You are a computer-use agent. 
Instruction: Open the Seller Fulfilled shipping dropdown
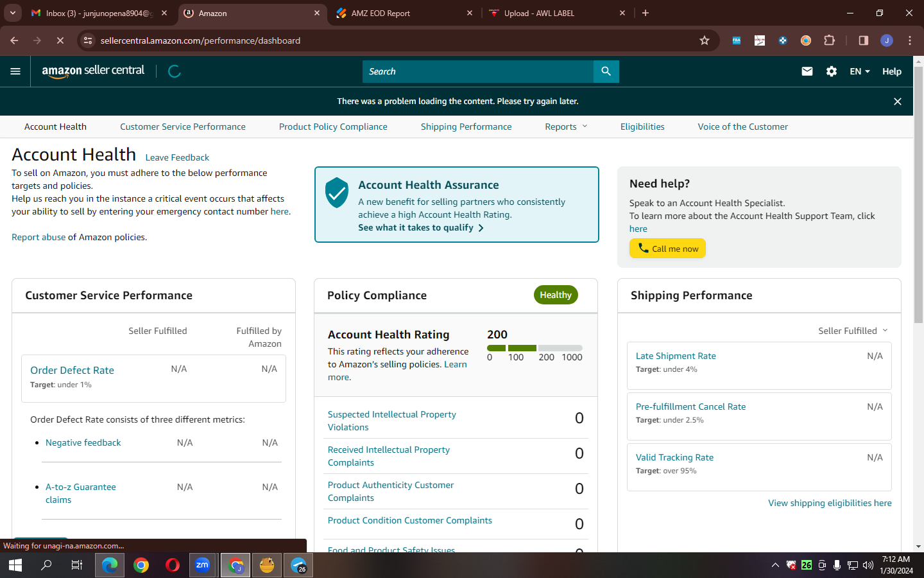click(x=853, y=331)
